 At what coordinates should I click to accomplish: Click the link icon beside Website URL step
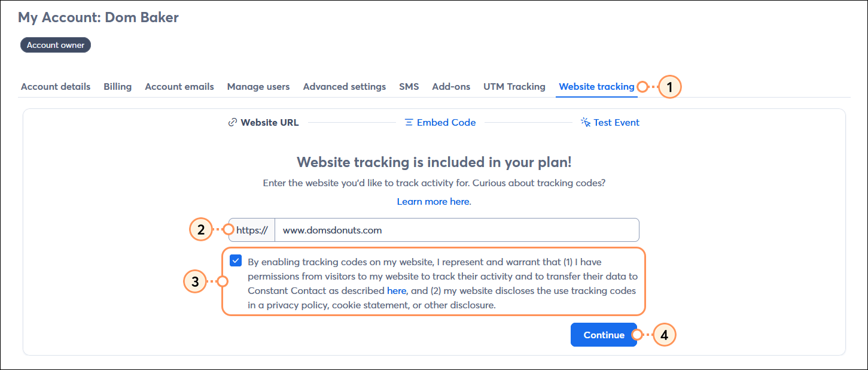tap(232, 122)
